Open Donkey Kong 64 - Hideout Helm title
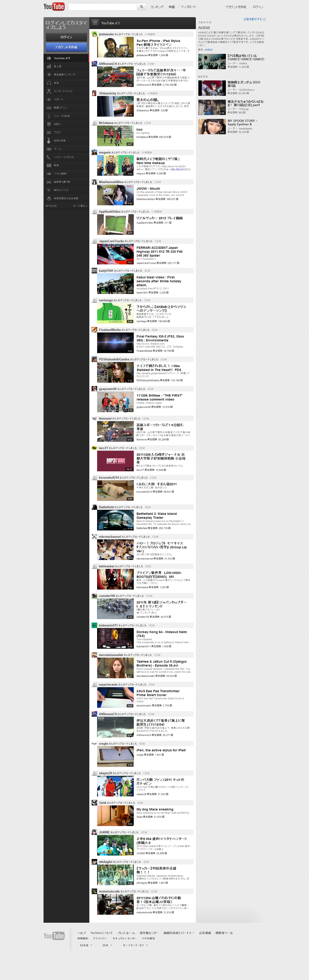 [x=162, y=634]
